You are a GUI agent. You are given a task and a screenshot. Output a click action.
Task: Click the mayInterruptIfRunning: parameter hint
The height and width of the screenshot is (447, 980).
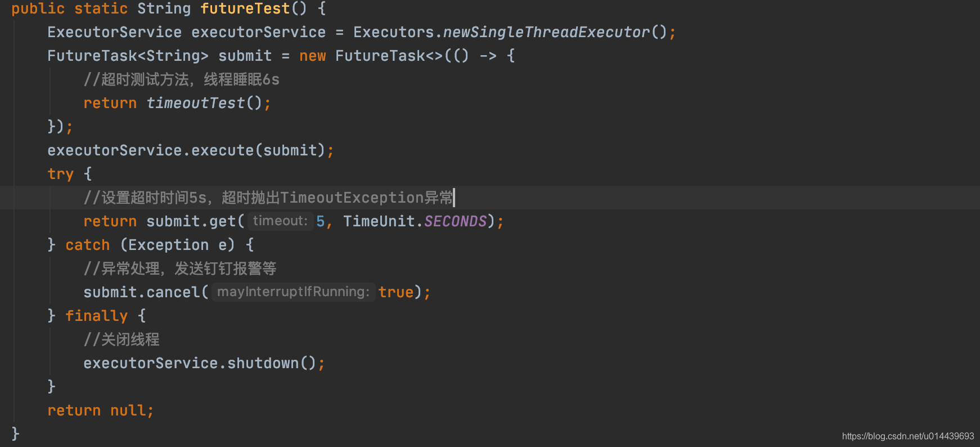(293, 292)
